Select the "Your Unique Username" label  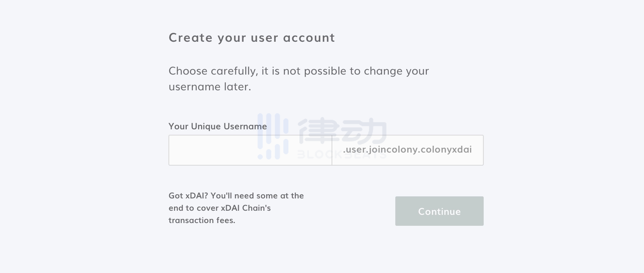click(218, 126)
